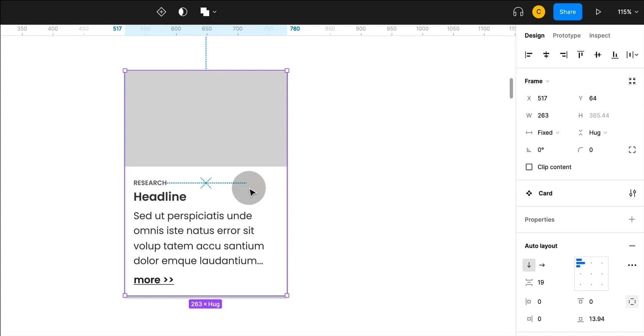Click the vertical scrollbar thumb on the canvas
The width and height of the screenshot is (644, 336).
tap(511, 88)
